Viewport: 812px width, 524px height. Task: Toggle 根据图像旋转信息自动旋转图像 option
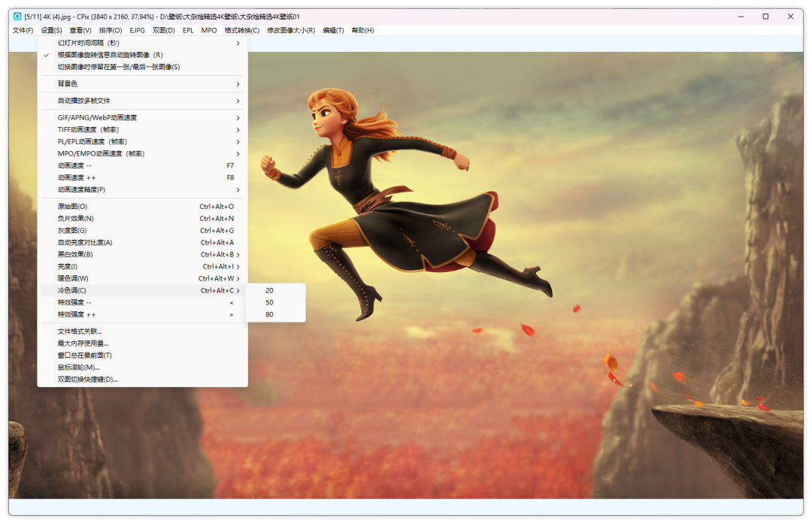tap(110, 55)
